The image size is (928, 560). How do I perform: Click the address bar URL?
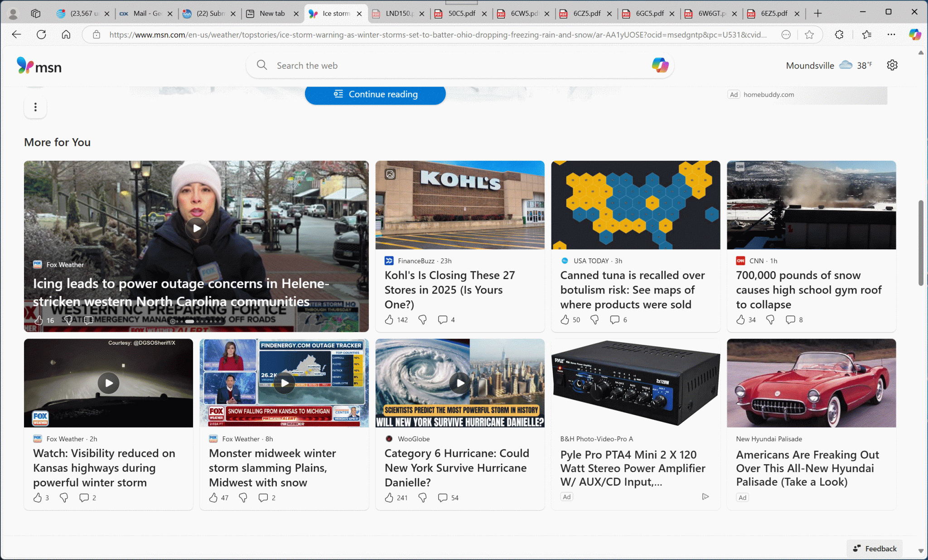438,34
